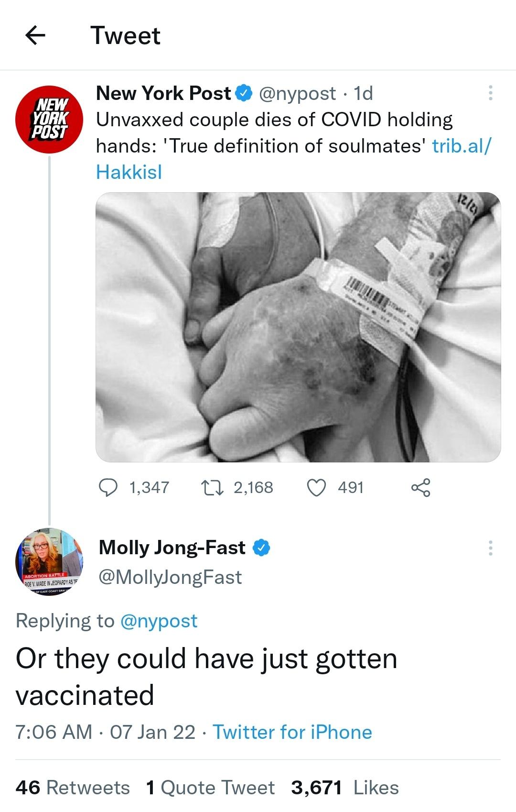Viewport: 516px width, 812px height.
Task: Open the more options menu on Molly's tweet
Action: pos(490,548)
